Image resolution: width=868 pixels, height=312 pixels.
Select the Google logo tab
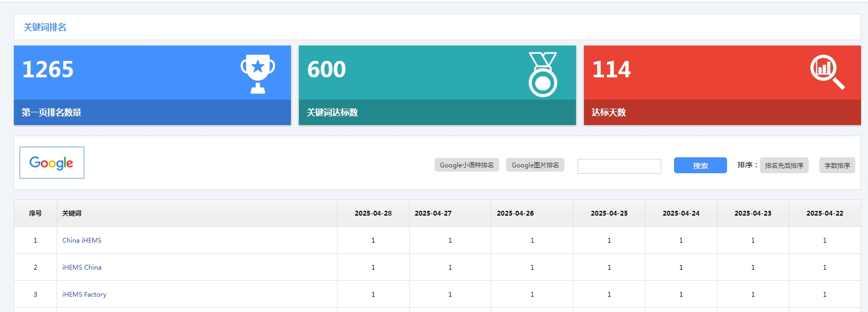[x=52, y=163]
